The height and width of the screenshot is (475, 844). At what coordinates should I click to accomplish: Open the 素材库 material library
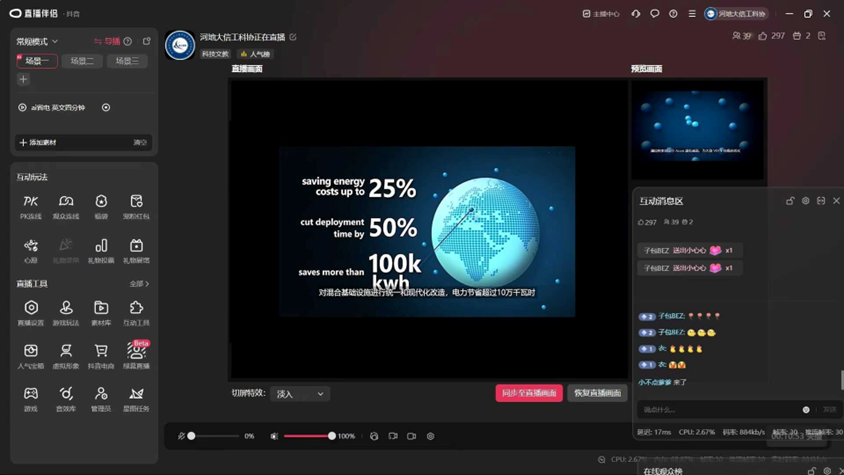click(x=101, y=312)
